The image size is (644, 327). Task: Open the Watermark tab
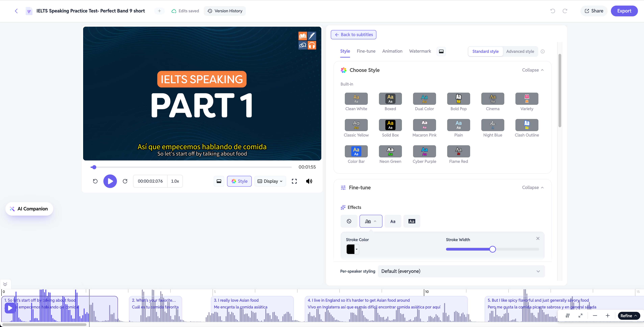[x=420, y=51]
